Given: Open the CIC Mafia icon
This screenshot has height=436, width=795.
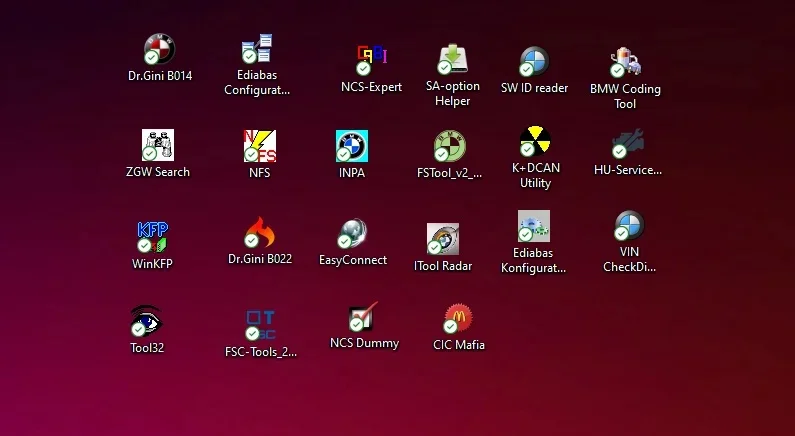Looking at the screenshot, I should [458, 318].
